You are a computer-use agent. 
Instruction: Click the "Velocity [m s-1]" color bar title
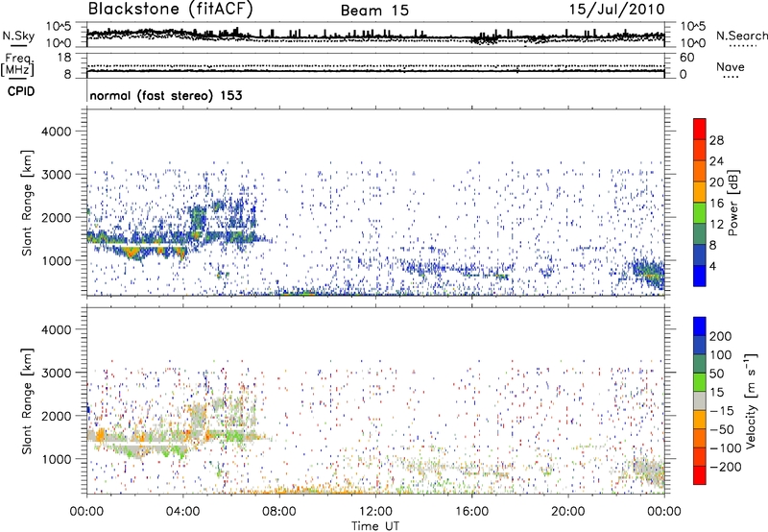750,400
